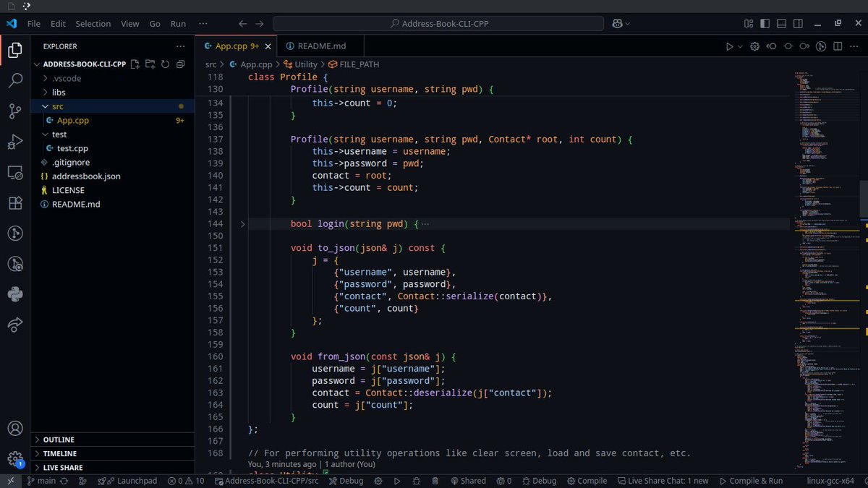Image resolution: width=868 pixels, height=488 pixels.
Task: Click Compile & Run in status bar
Action: click(750, 481)
